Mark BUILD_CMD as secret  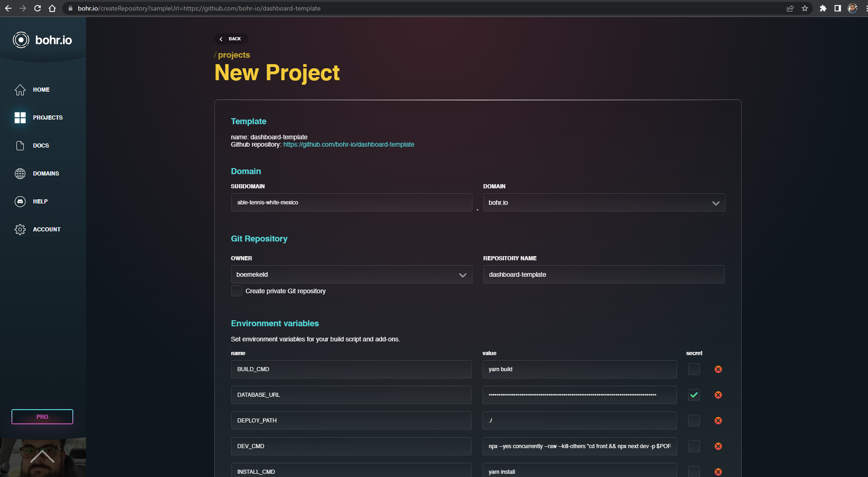pos(694,369)
